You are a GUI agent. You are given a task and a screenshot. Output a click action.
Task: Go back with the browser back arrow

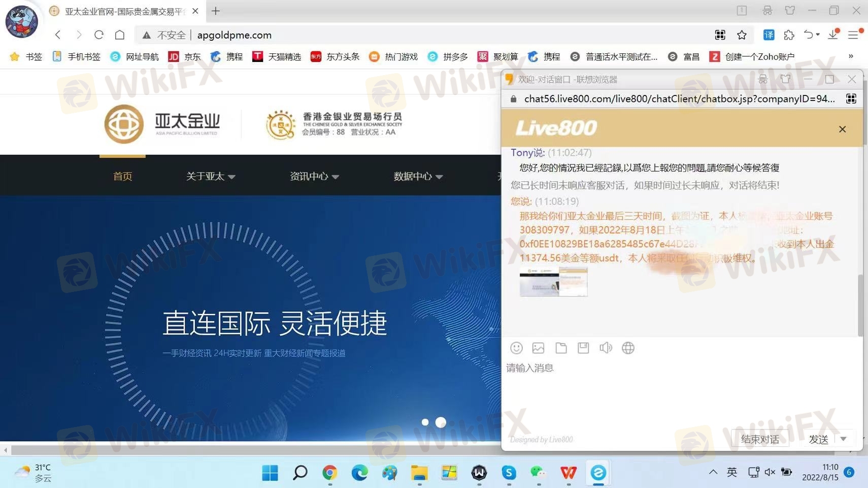[58, 35]
